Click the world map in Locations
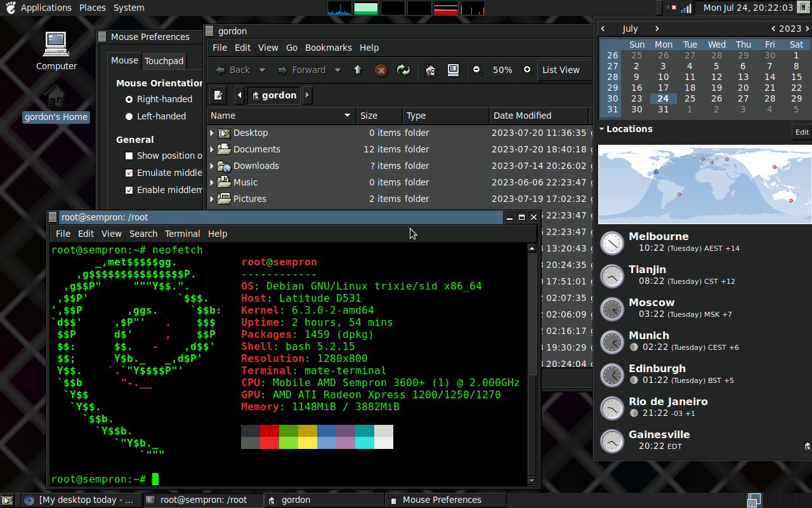This screenshot has width=812, height=508. pyautogui.click(x=705, y=184)
